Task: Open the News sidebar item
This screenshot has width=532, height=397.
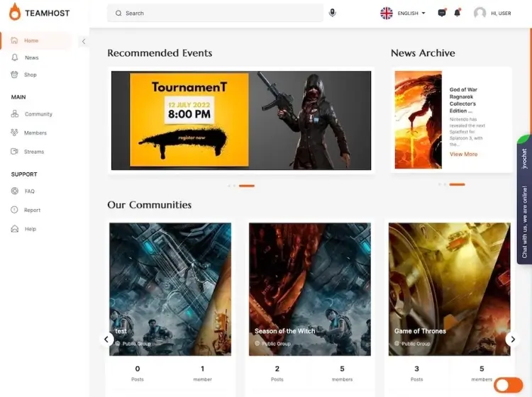Action: point(31,57)
